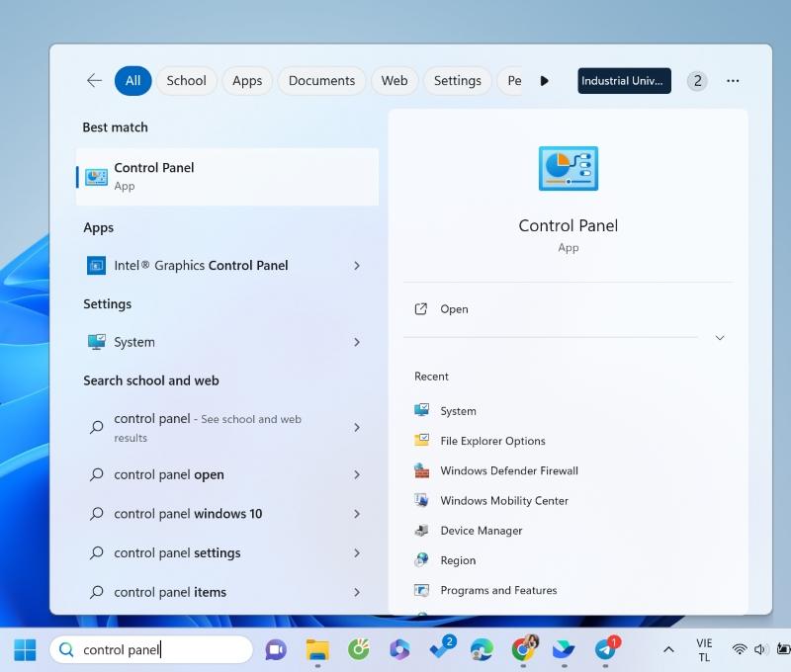The height and width of the screenshot is (672, 791).
Task: Expand the System settings result chevron
Action: point(357,342)
